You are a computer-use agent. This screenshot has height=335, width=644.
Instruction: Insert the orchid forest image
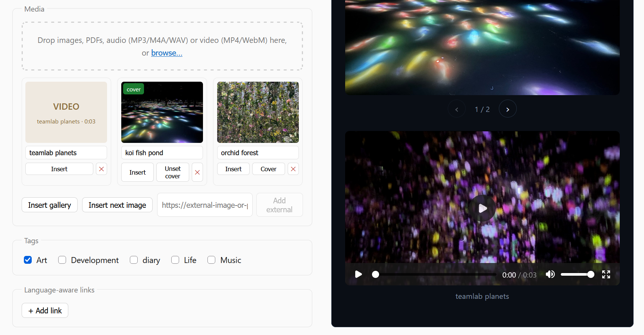click(233, 169)
